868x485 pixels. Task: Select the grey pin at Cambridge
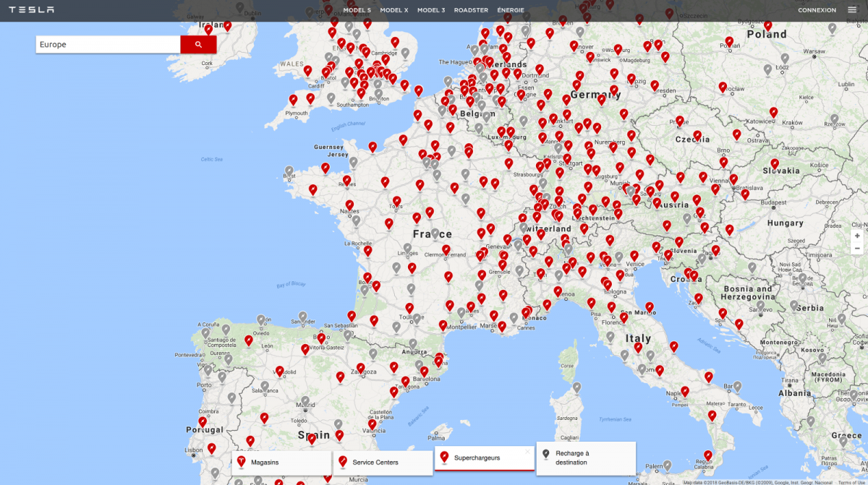(404, 53)
